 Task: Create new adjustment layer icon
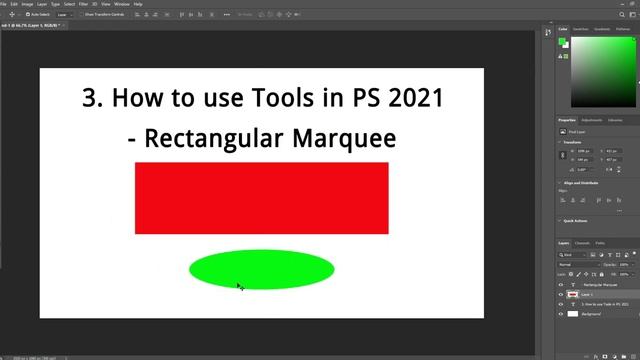tap(615, 357)
